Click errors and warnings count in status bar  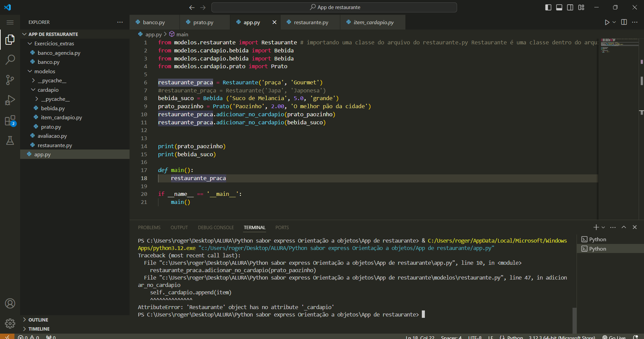(29, 337)
